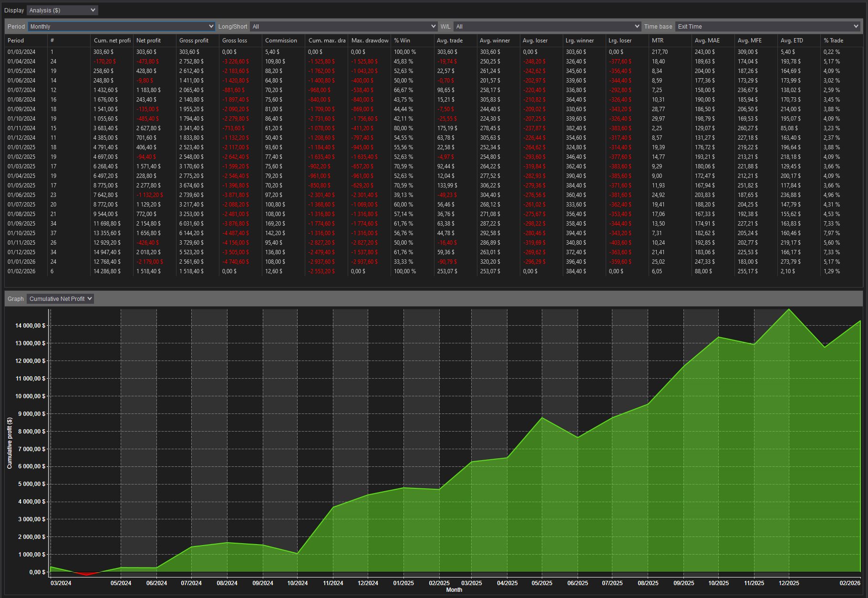Click cumulative net profit 14 947,40 $

(x=107, y=252)
